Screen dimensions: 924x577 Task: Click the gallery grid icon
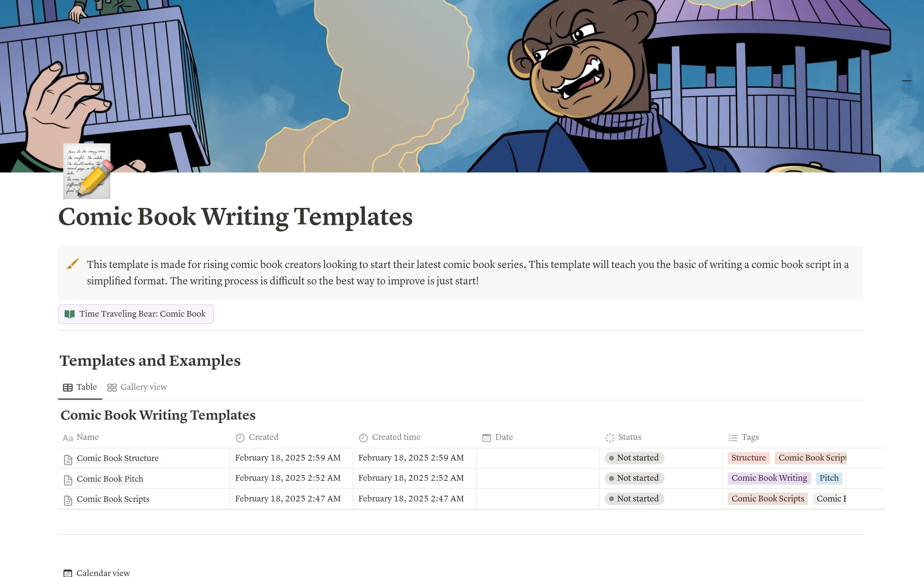(112, 387)
